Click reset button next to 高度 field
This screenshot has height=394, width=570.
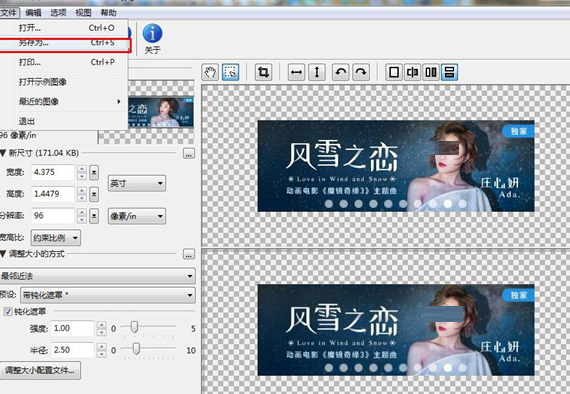pyautogui.click(x=94, y=194)
